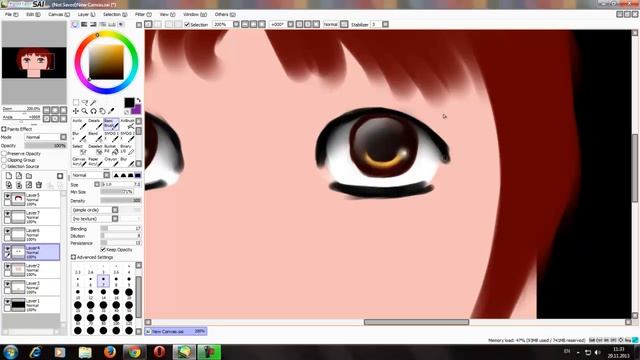Select the Lasso tool
640x360 pixels.
tap(84, 102)
